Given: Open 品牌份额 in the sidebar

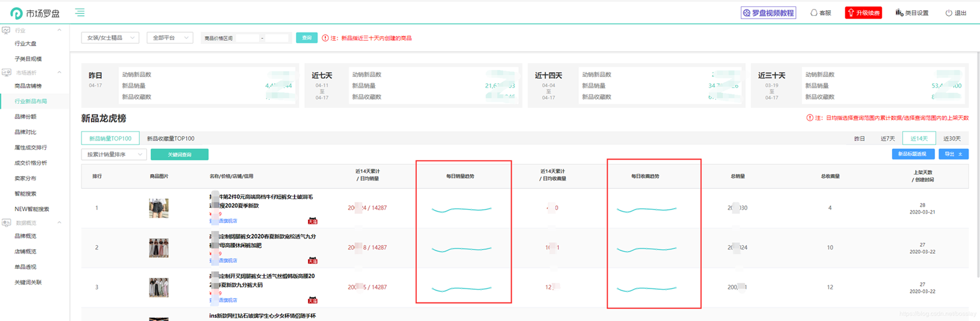Looking at the screenshot, I should [x=25, y=117].
